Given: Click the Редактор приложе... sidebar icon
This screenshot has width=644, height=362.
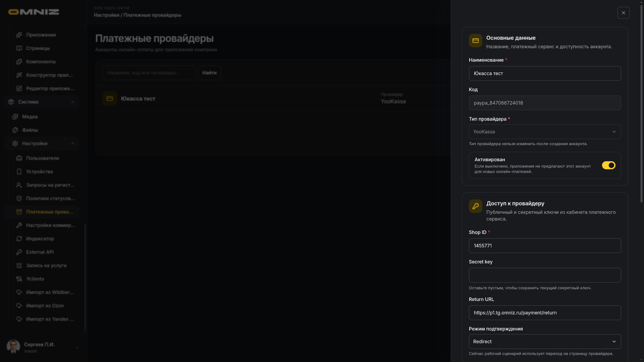Looking at the screenshot, I should (19, 88).
